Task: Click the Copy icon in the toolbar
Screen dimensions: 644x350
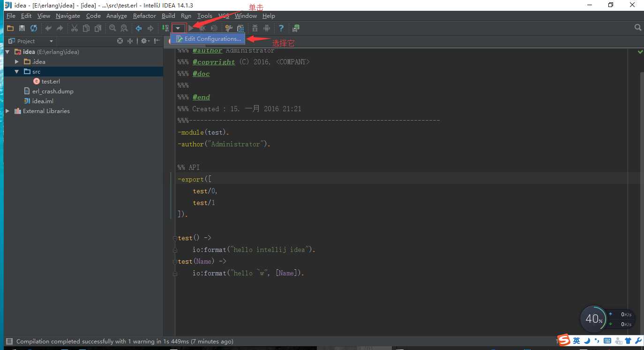Action: tap(86, 28)
